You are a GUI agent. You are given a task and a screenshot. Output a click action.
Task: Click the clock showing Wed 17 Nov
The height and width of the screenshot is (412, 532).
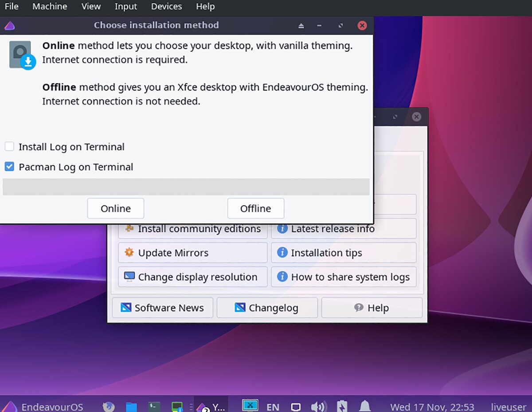432,407
